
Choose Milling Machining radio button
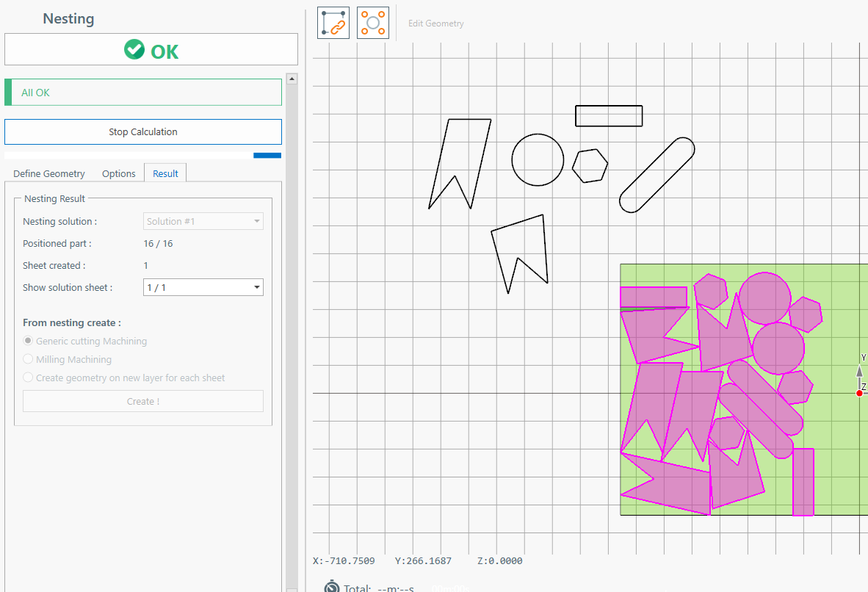(29, 359)
